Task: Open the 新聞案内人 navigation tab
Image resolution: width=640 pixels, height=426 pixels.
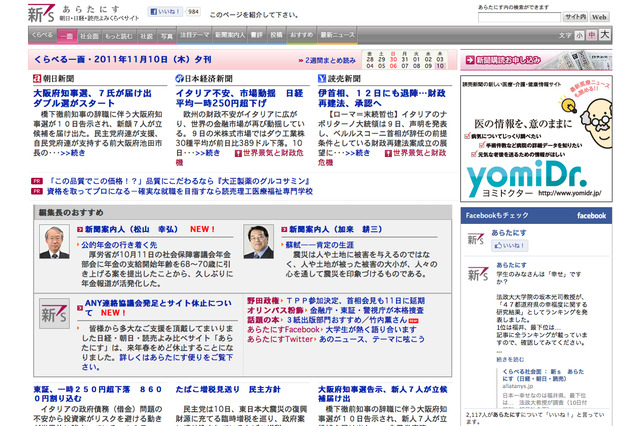Action: (x=230, y=35)
